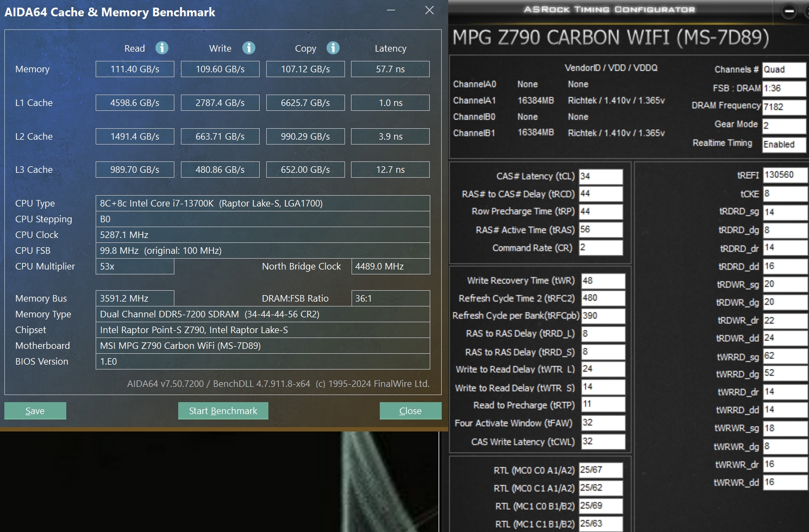Click the tWRWR_sg field showing 18
Image resolution: width=809 pixels, height=532 pixels.
(785, 428)
